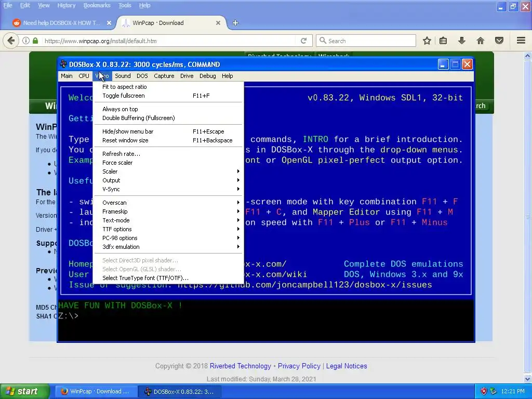Open a new Firefox tab with plus
Screen dimensions: 532x399
235,23
